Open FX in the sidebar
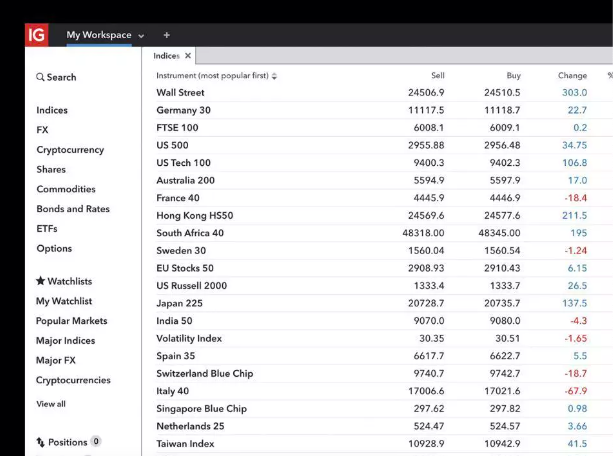 coord(42,130)
